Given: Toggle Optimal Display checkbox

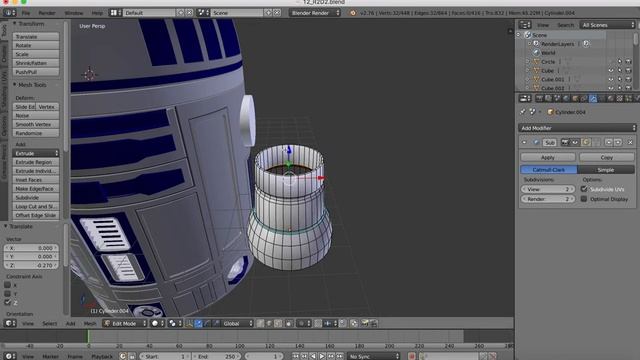Looking at the screenshot, I should point(584,199).
